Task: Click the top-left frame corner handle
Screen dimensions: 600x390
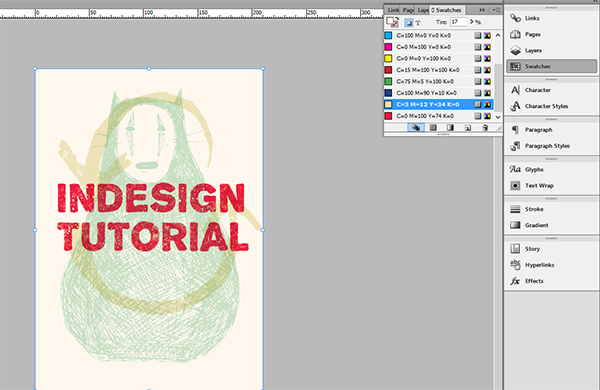Action: point(35,69)
